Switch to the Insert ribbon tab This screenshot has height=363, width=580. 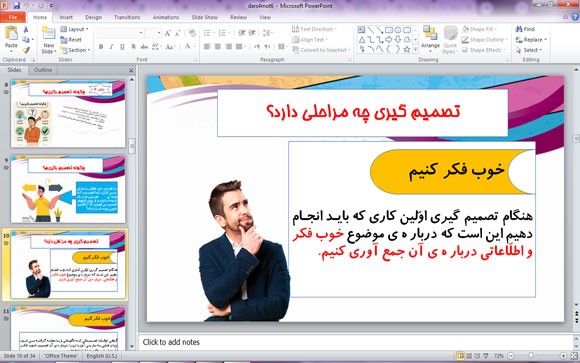66,17
